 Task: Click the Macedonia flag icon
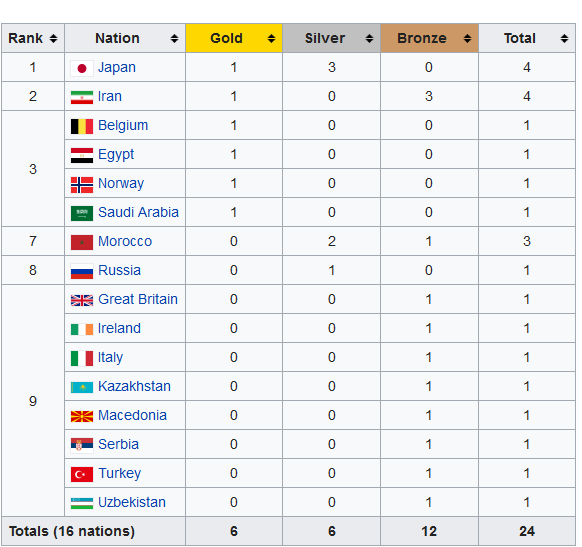point(82,416)
